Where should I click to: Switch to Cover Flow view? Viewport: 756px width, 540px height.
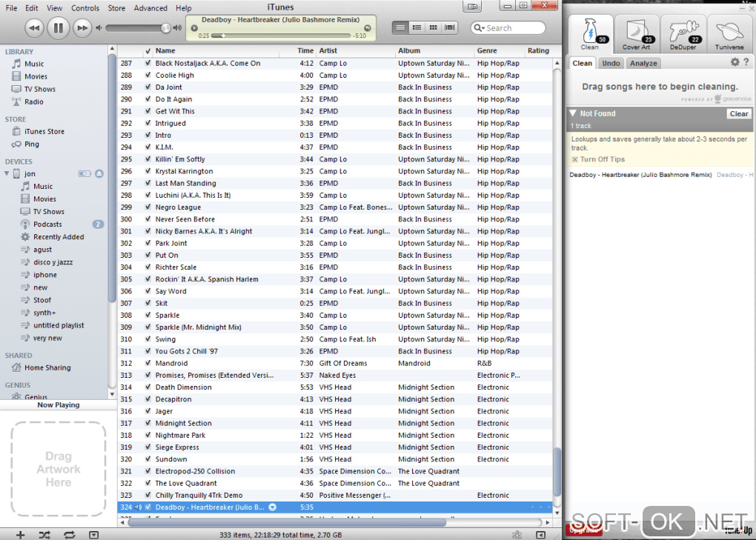tap(449, 27)
